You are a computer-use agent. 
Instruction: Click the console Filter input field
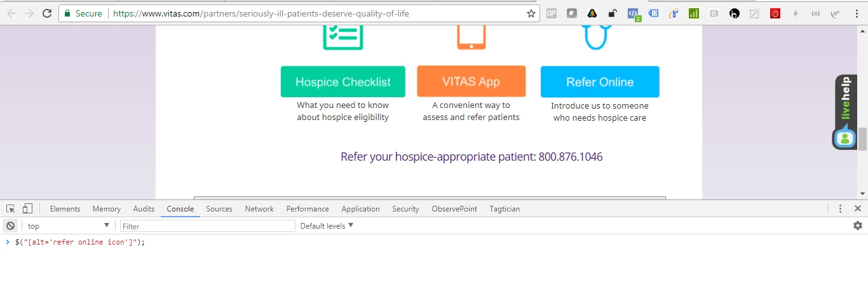point(208,225)
